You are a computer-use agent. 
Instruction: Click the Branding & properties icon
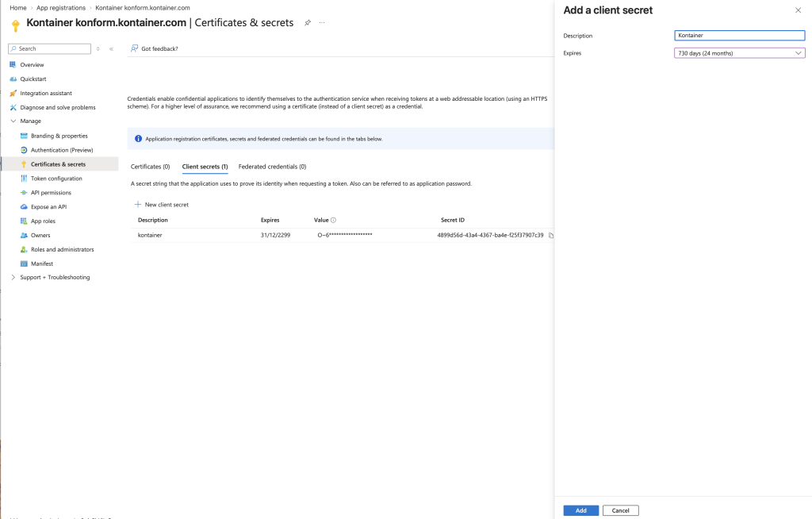[x=24, y=136]
